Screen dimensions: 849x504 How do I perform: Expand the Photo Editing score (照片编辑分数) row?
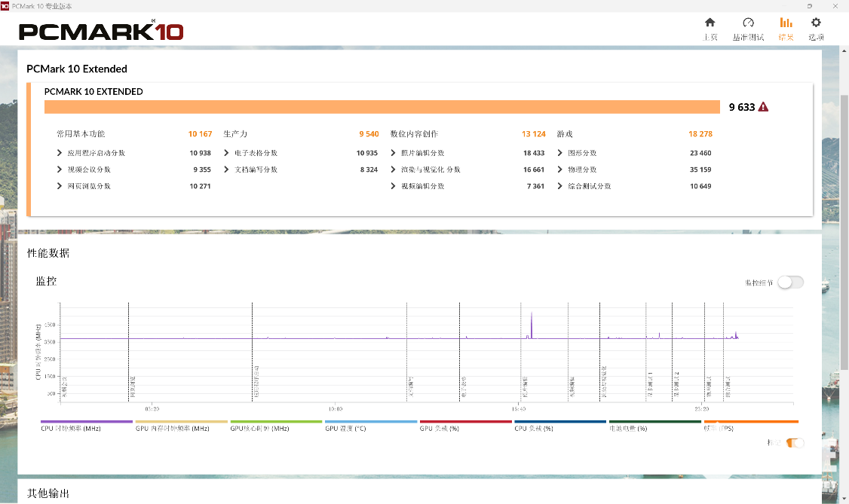pyautogui.click(x=394, y=153)
